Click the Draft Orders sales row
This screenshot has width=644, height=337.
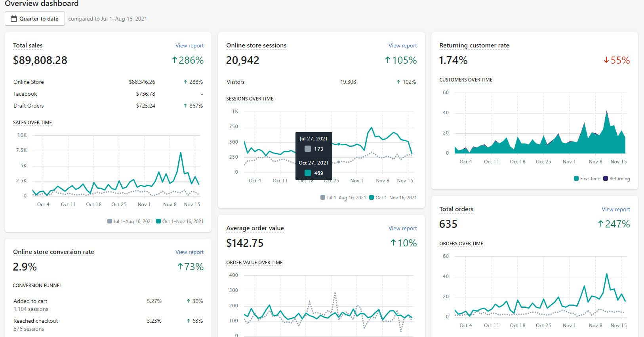pyautogui.click(x=108, y=106)
